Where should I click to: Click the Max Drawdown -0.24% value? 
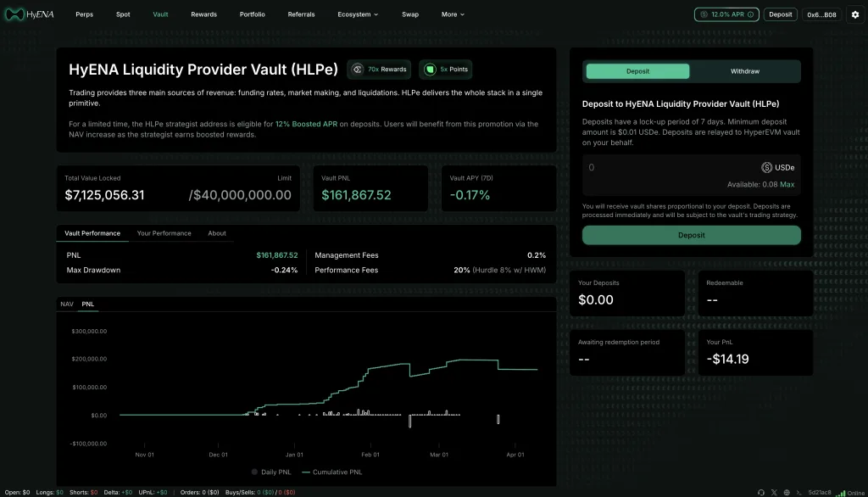(x=284, y=271)
